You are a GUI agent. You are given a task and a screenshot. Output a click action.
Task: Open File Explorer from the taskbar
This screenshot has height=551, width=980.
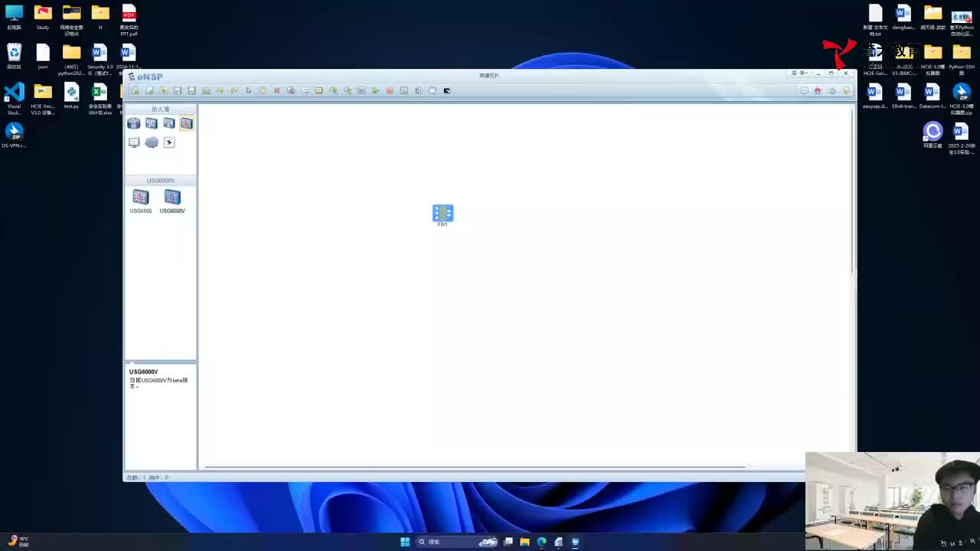click(524, 542)
